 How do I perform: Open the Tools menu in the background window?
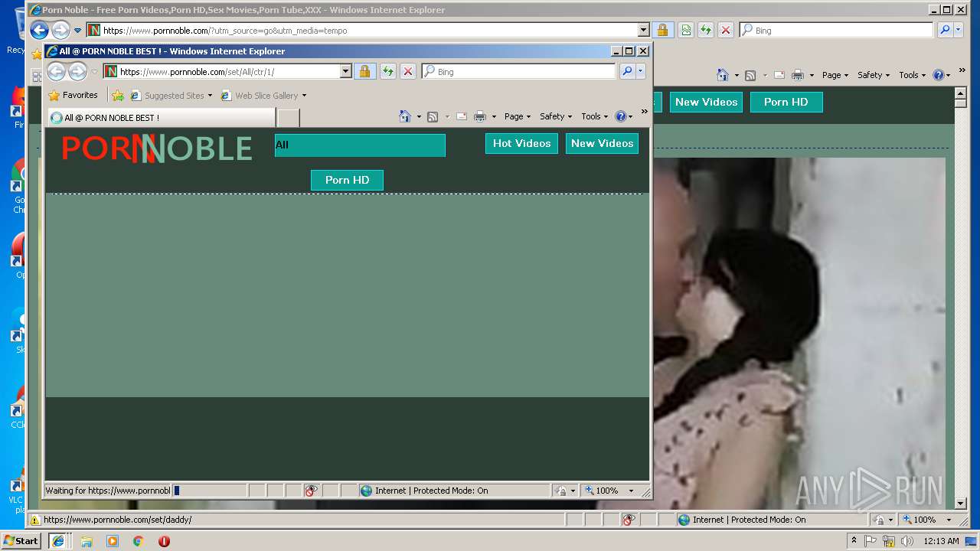coord(913,75)
